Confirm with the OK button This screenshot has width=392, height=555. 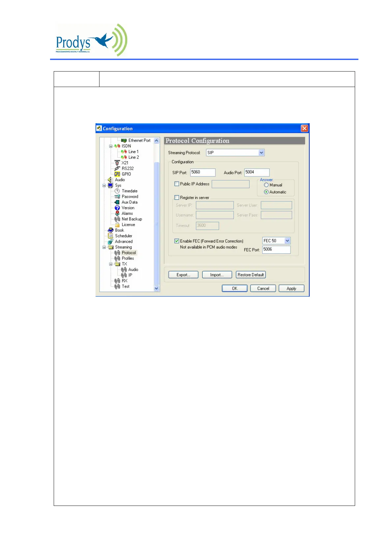point(235,288)
